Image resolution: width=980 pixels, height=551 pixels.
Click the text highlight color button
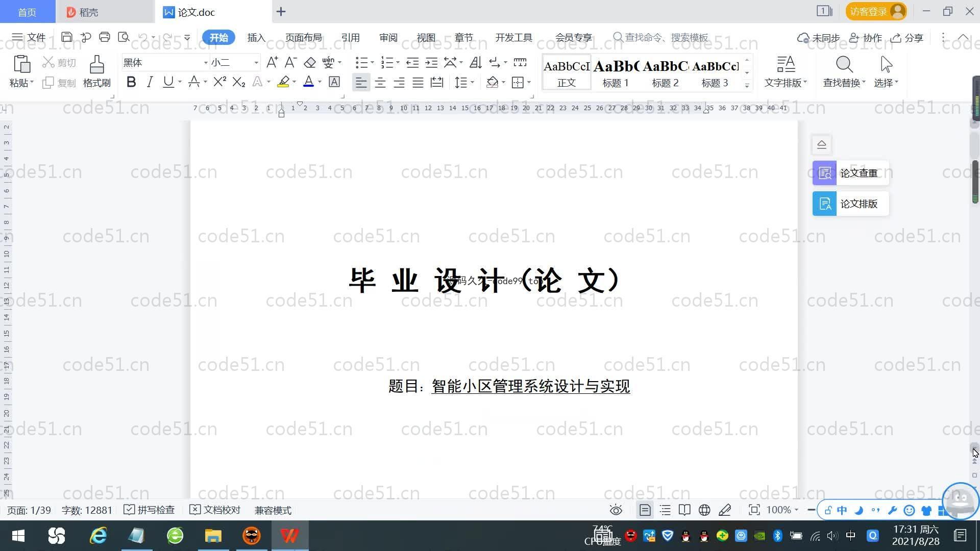coord(283,82)
